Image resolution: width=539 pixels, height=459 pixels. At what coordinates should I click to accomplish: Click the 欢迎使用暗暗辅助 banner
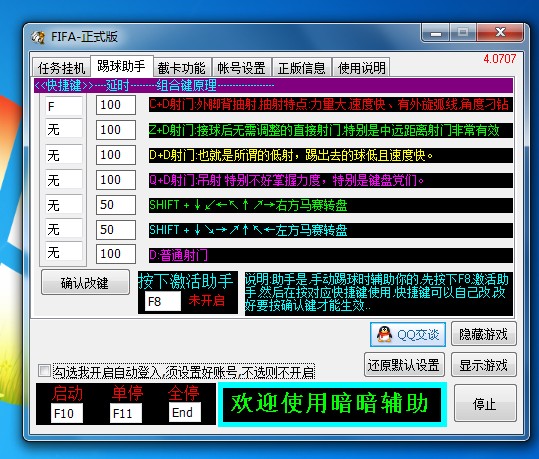click(x=332, y=405)
